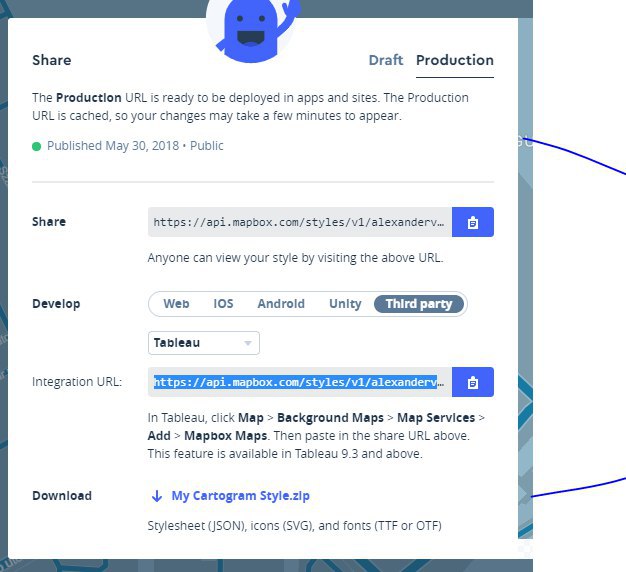The image size is (626, 572).
Task: Click the download arrow icon
Action: 157,496
